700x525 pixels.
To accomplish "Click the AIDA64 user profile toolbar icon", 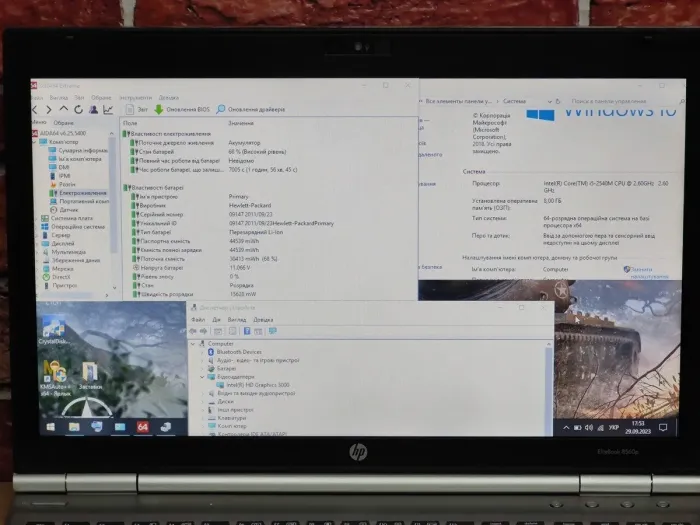I will click(93, 109).
